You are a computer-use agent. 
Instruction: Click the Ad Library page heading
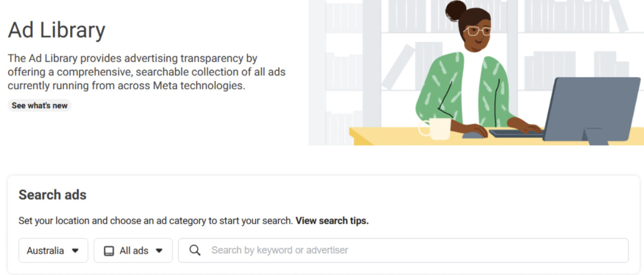56,30
